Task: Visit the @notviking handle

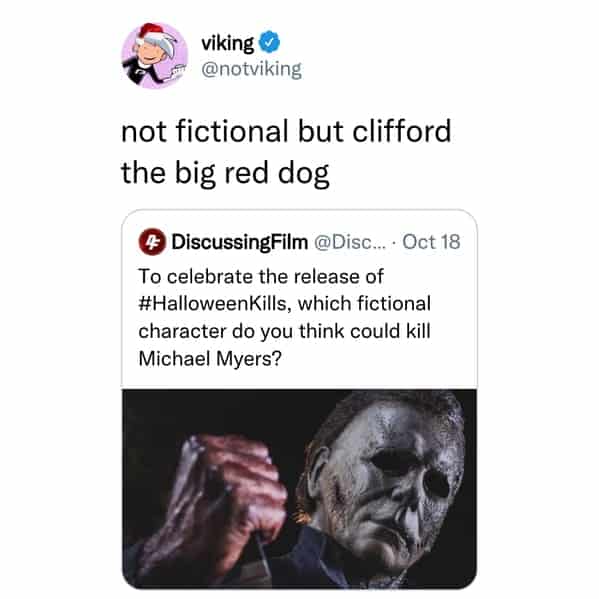Action: click(251, 70)
